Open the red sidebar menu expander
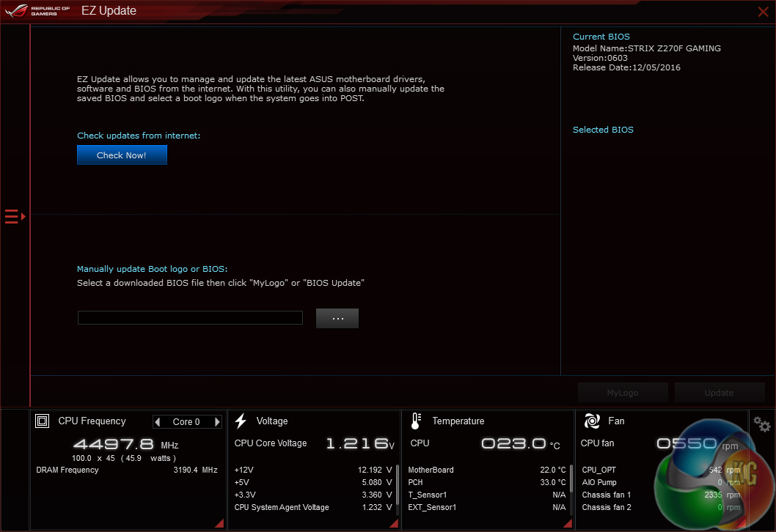This screenshot has width=776, height=532. [15, 217]
